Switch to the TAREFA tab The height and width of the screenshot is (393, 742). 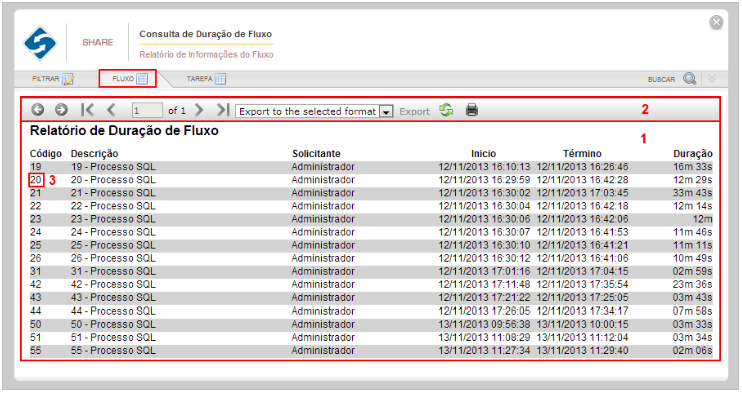[x=206, y=79]
